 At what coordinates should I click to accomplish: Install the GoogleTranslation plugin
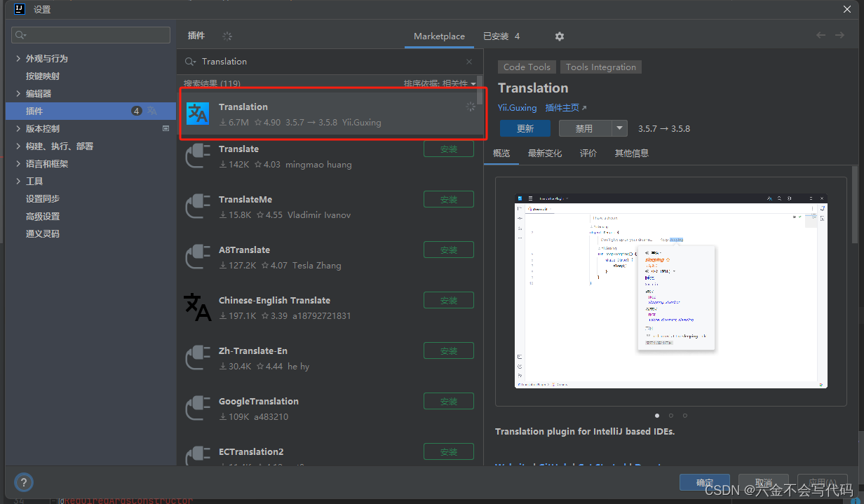point(449,401)
